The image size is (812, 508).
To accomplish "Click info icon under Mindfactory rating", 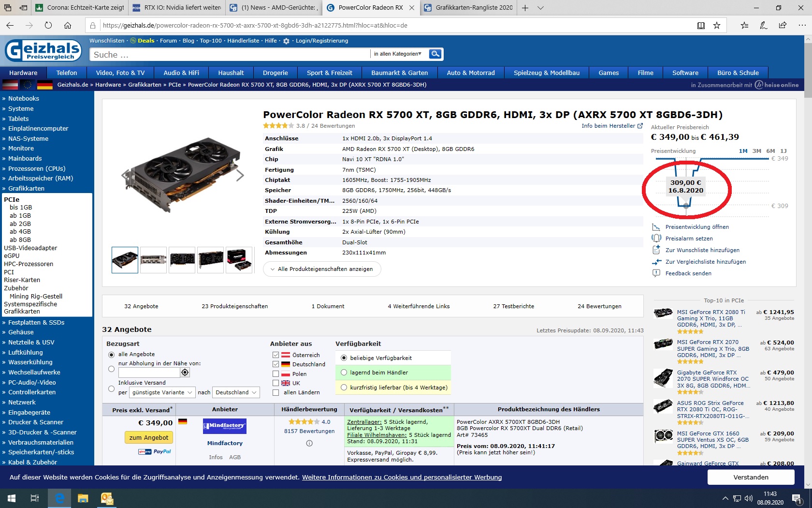I will coord(309,443).
